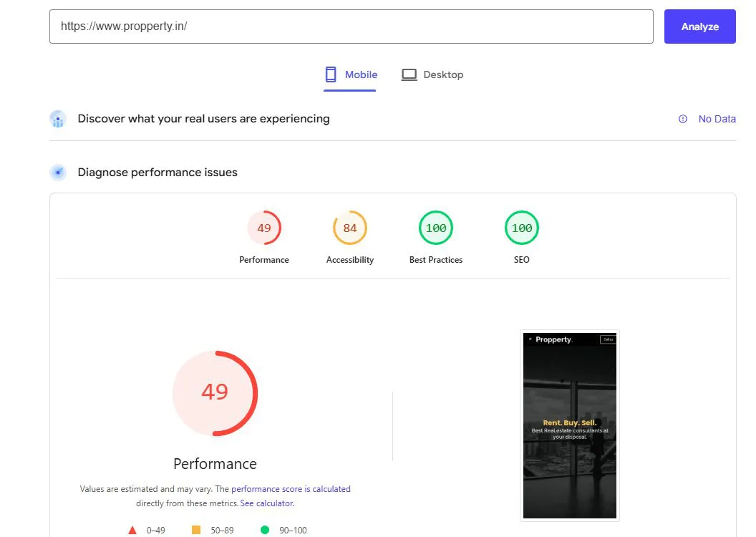
Task: Click the Performance label under small gauge
Action: pyautogui.click(x=263, y=260)
